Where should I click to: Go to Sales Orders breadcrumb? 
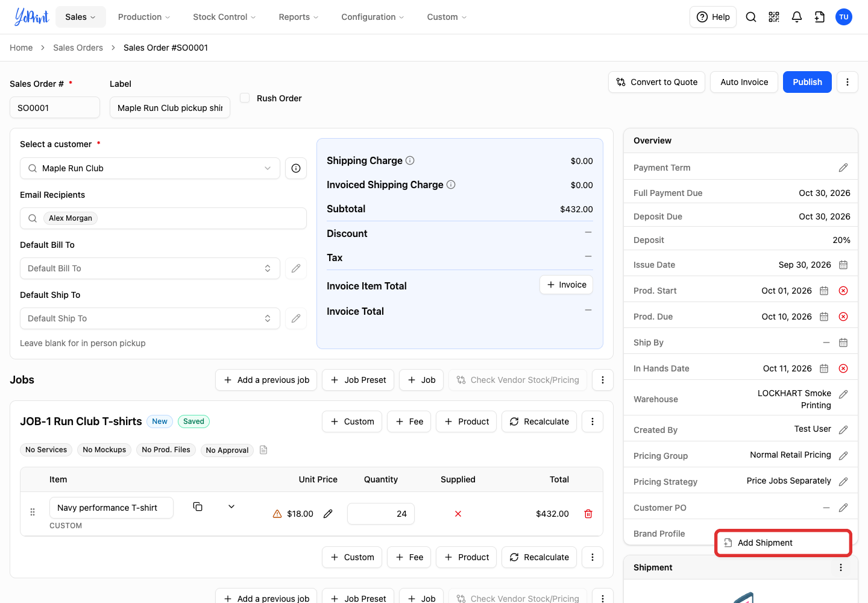coord(78,48)
